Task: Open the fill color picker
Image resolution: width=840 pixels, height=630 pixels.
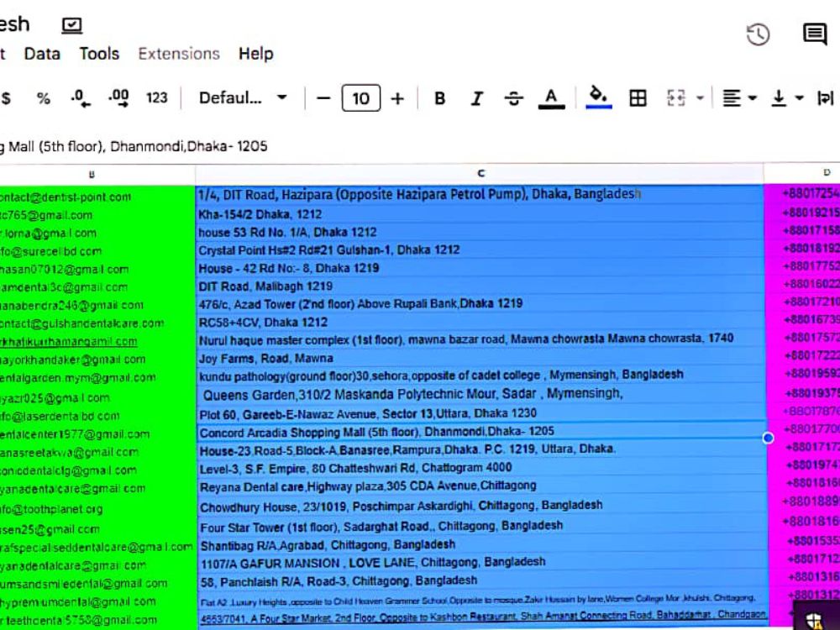Action: pos(598,97)
